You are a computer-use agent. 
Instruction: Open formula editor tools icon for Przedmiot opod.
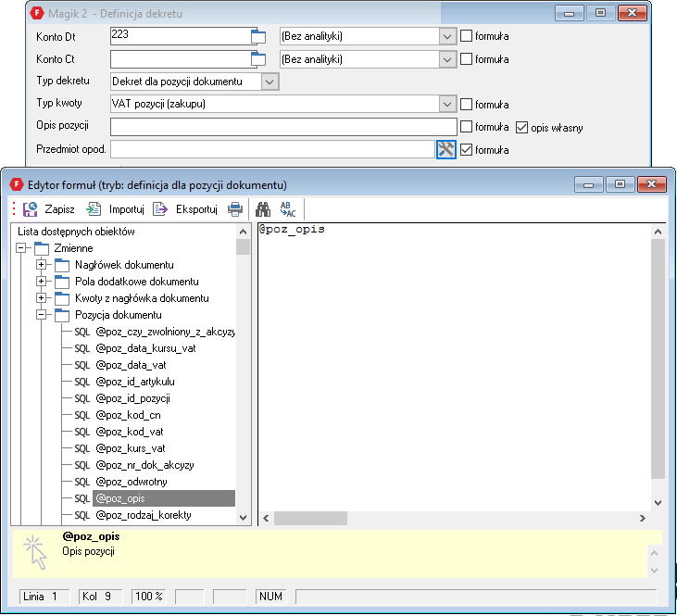[446, 149]
